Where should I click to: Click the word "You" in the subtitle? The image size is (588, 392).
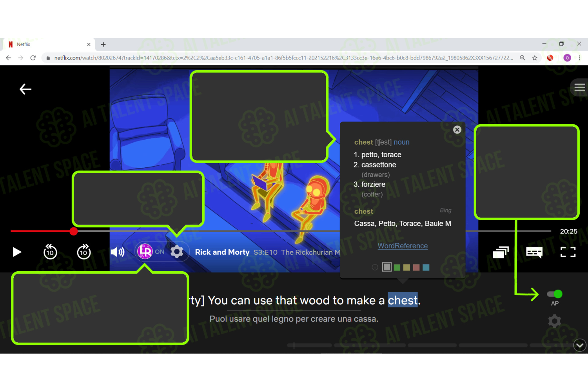(218, 300)
